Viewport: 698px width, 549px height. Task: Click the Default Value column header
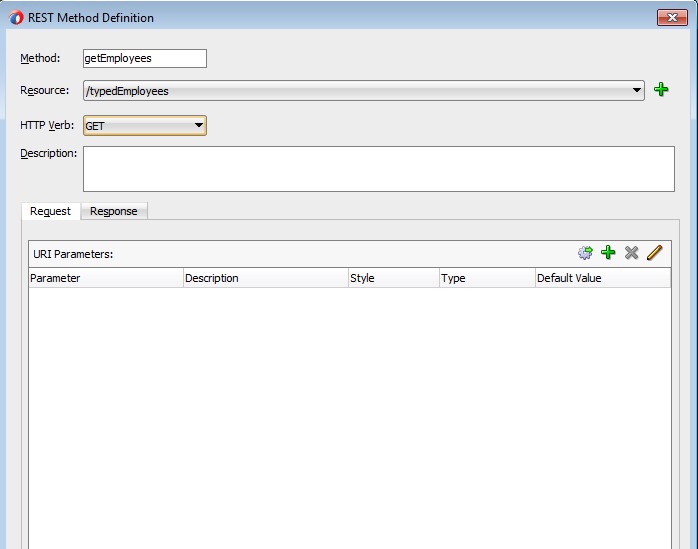[x=601, y=278]
